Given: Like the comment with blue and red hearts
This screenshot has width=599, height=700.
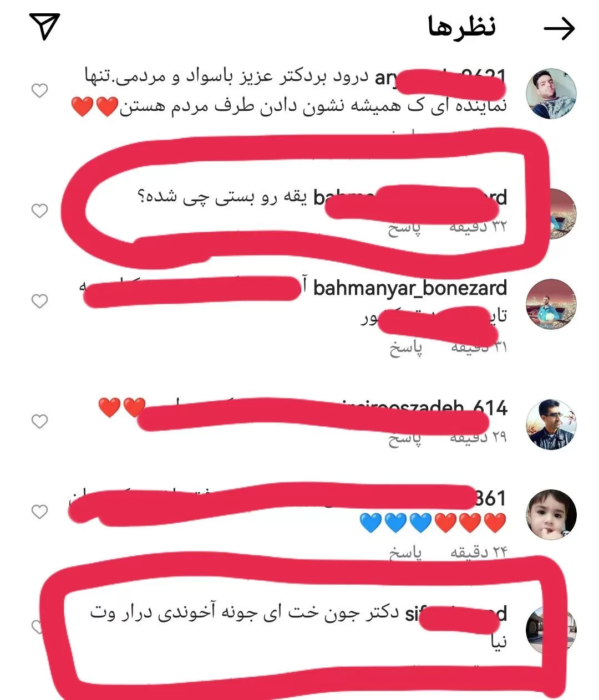Looking at the screenshot, I should pos(39,512).
